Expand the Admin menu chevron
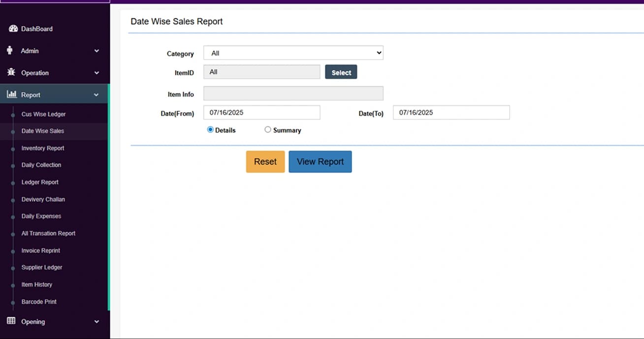Image resolution: width=644 pixels, height=339 pixels. (x=97, y=51)
